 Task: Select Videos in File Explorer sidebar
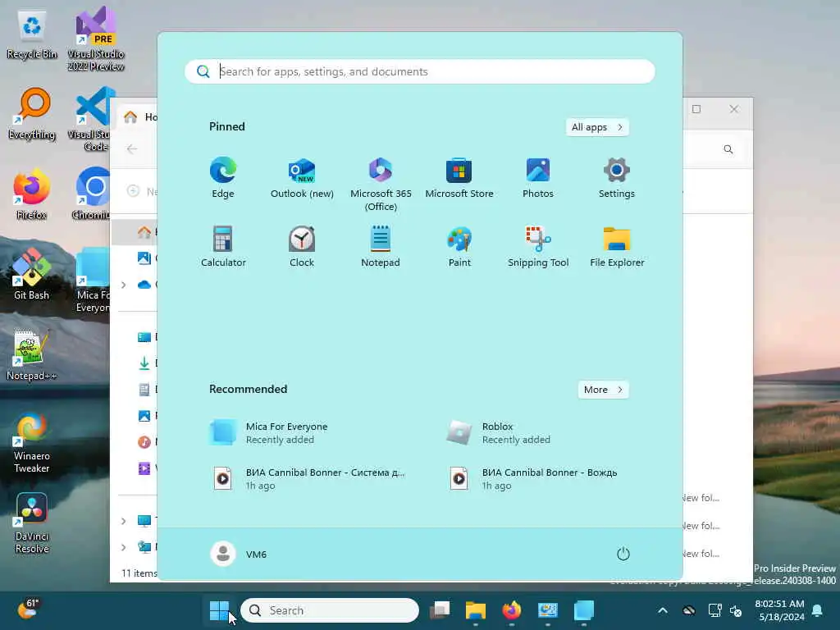point(146,468)
